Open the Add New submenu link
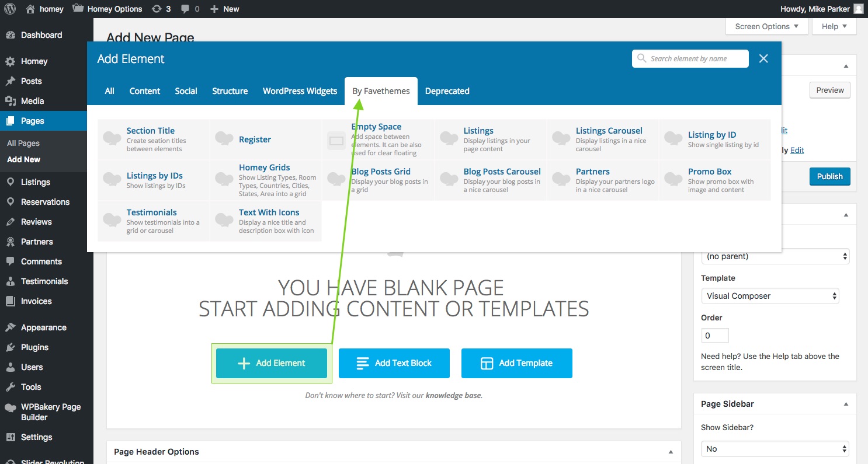This screenshot has height=464, width=868. pos(23,159)
